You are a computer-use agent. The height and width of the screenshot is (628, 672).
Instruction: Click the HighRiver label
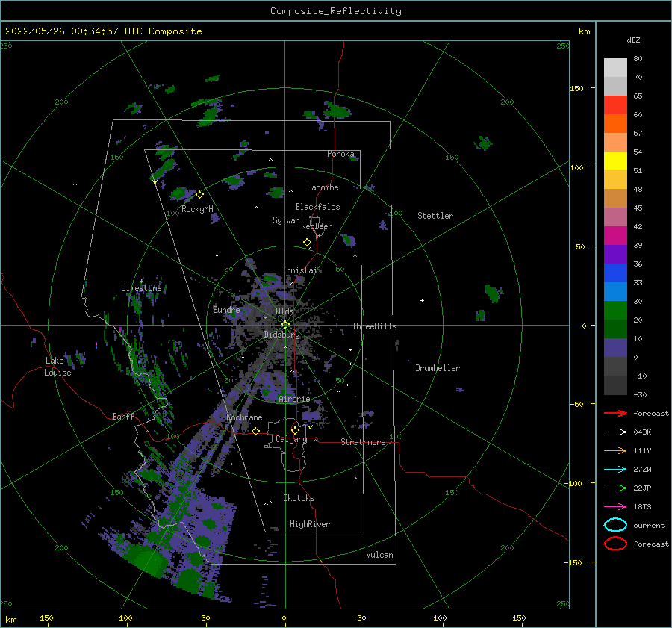[x=310, y=524]
